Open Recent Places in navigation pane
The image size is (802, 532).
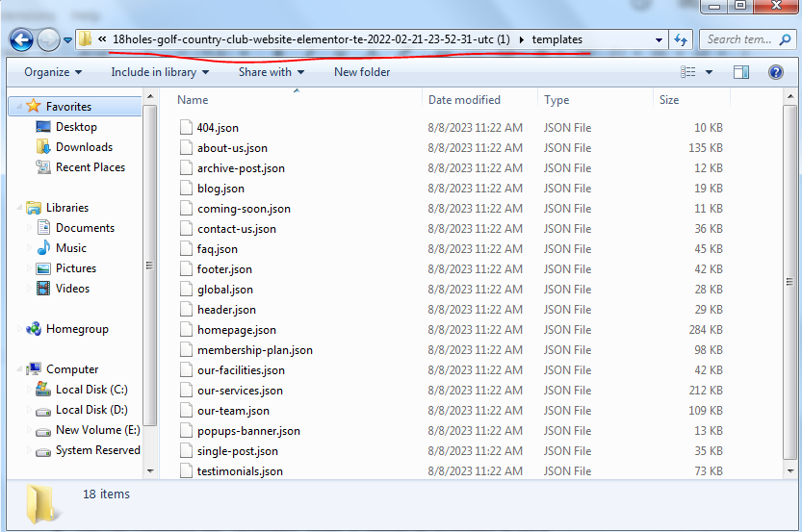point(91,167)
